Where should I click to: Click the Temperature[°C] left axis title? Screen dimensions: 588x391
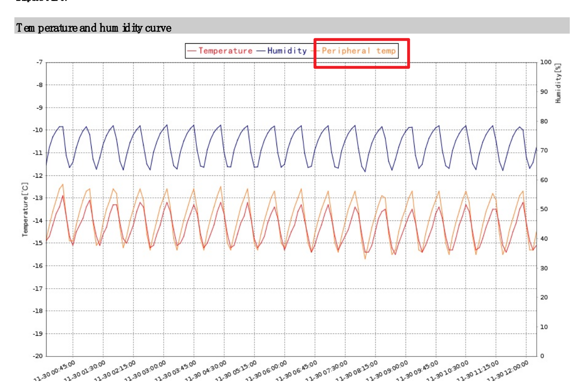[25, 209]
